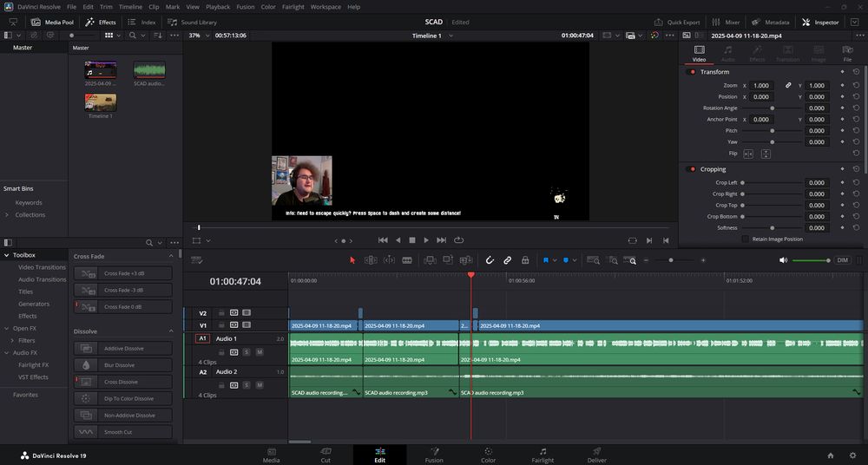Expand the Open FX tree item

pos(7,328)
